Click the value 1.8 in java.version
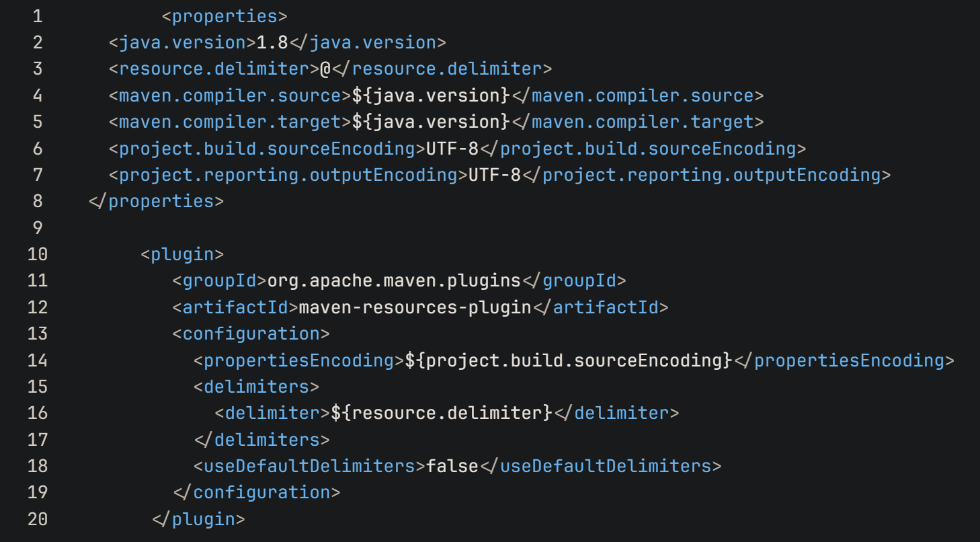Viewport: 980px width, 542px height. (x=272, y=42)
